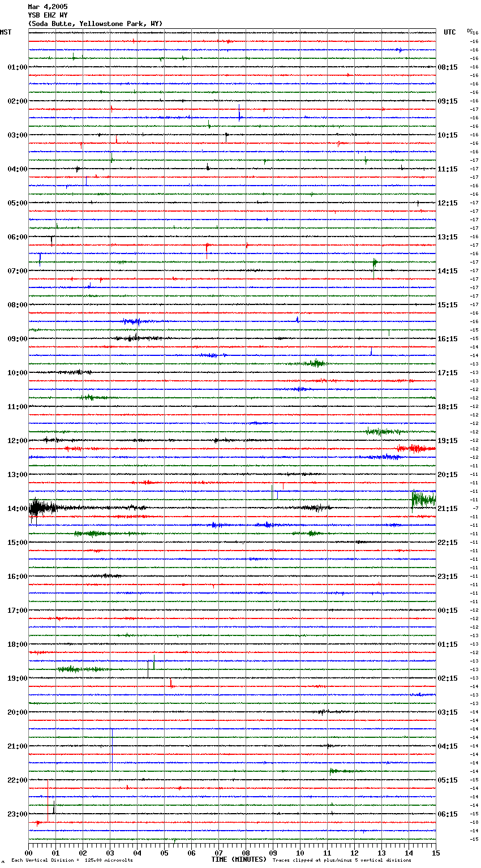Click the station label 'YSB EHZ WY'

pos(48,15)
